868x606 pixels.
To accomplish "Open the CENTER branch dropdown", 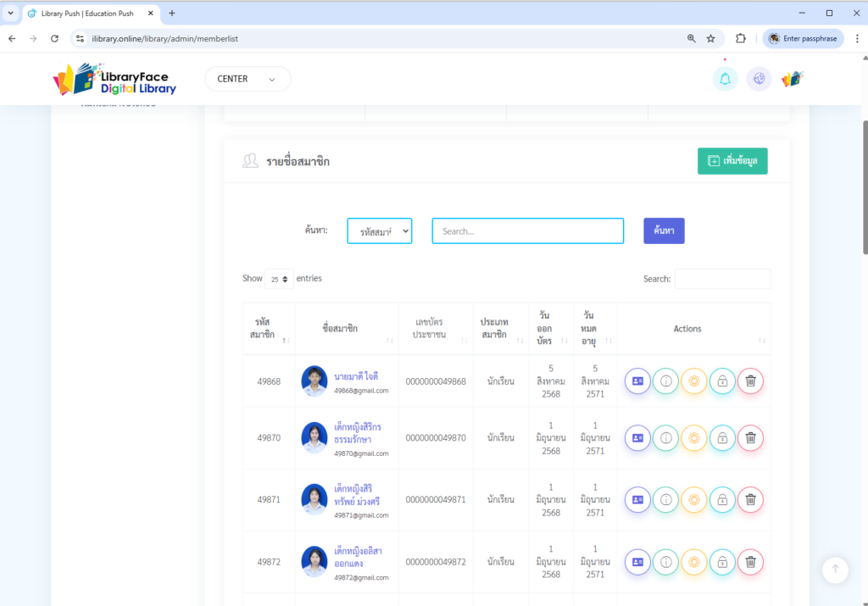I will (x=248, y=79).
